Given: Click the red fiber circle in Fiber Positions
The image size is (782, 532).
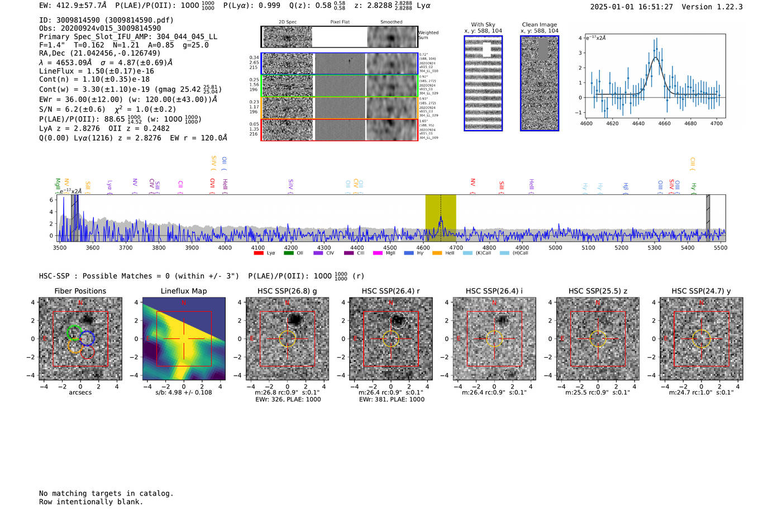Looking at the screenshot, I should pyautogui.click(x=87, y=352).
